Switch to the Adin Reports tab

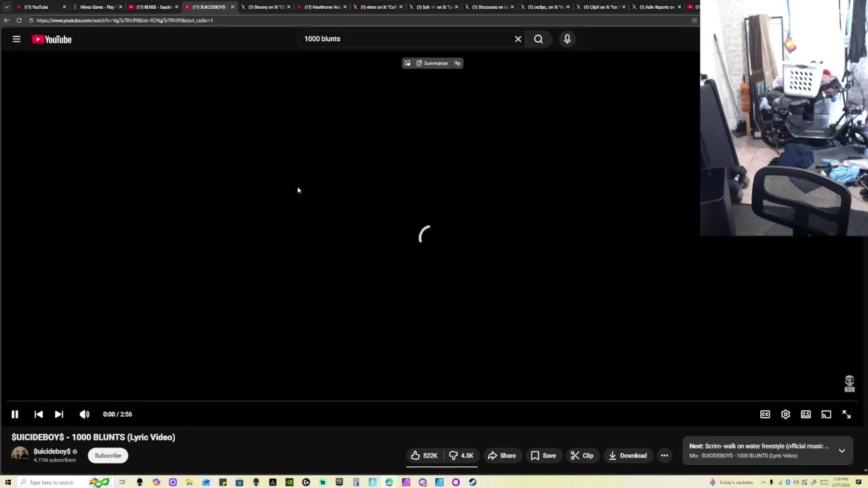pyautogui.click(x=656, y=7)
